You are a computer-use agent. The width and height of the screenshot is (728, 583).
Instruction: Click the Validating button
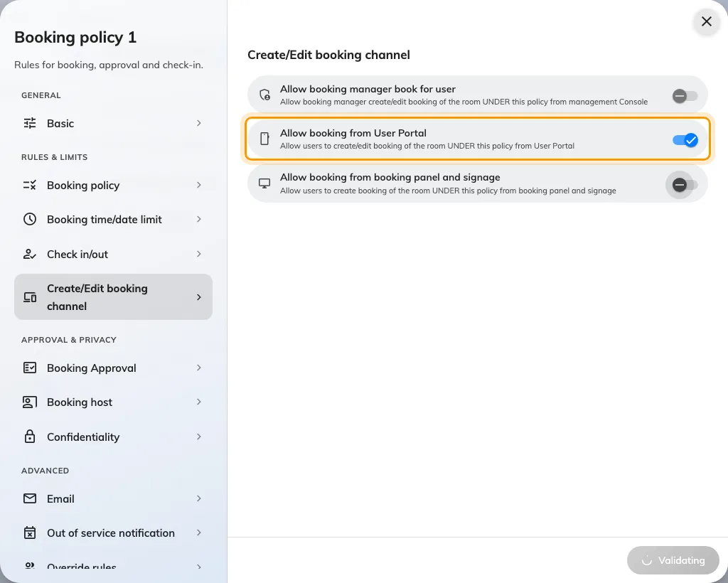click(x=673, y=560)
